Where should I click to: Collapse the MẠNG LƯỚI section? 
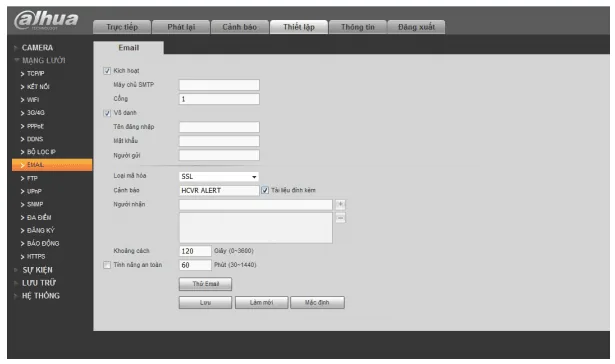tap(40, 60)
